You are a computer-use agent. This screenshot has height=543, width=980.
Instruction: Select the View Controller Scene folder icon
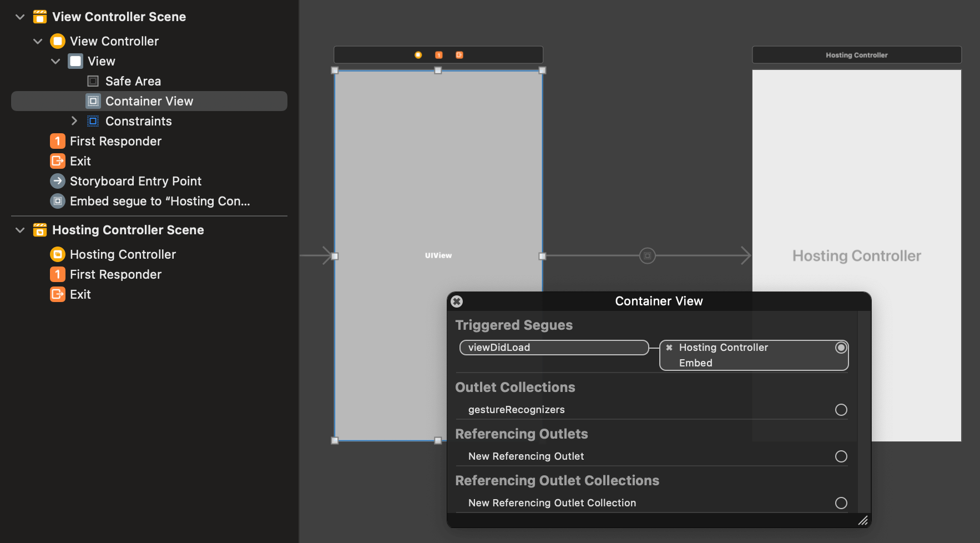click(x=40, y=17)
